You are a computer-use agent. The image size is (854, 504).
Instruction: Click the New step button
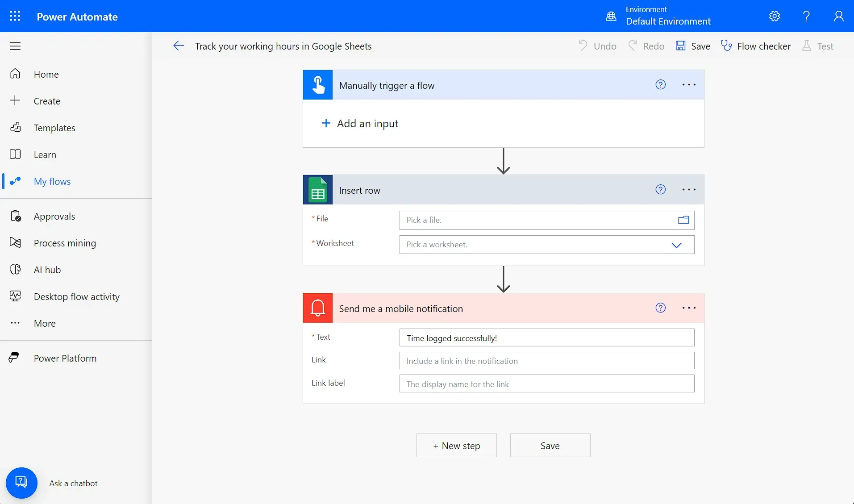point(456,445)
